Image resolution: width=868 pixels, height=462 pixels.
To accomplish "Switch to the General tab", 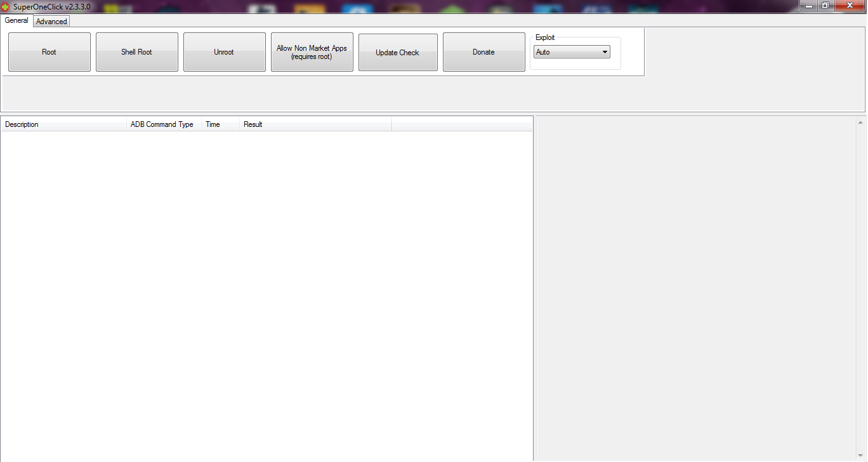I will pyautogui.click(x=16, y=20).
